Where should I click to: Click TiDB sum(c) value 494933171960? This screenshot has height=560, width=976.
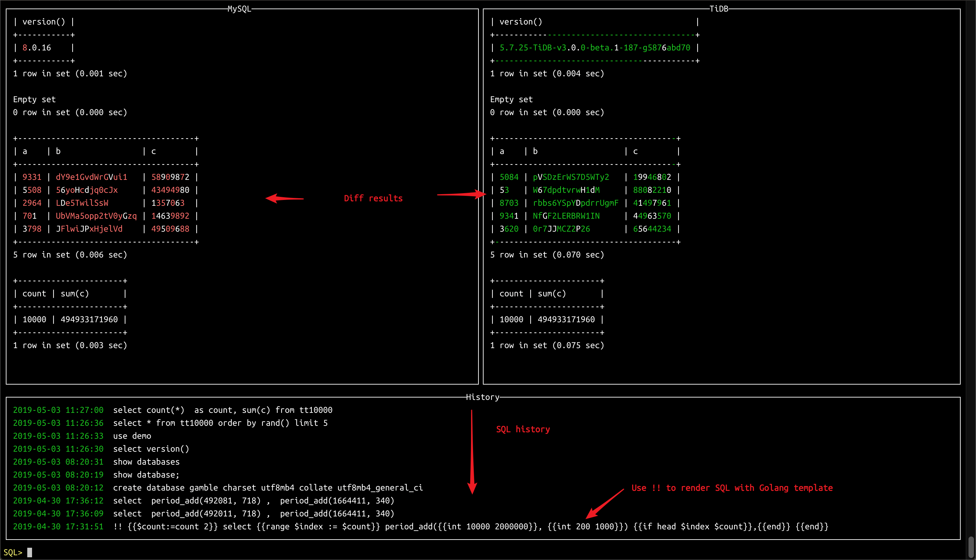point(566,320)
